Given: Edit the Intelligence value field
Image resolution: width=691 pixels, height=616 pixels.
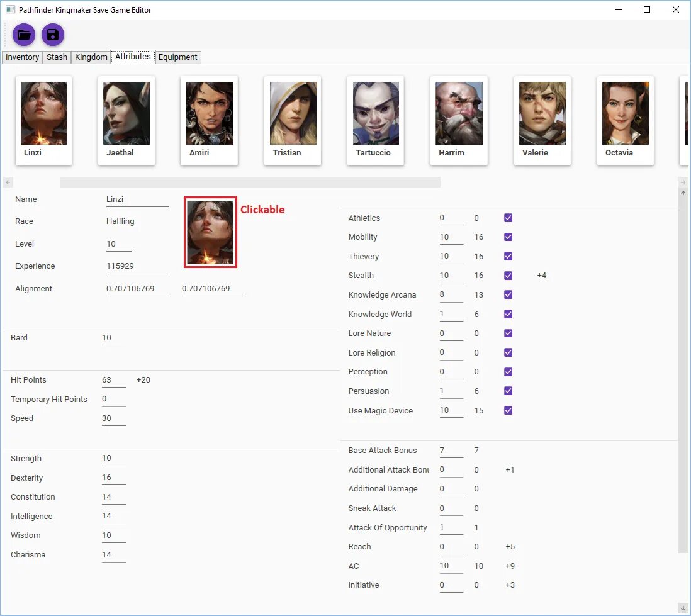Looking at the screenshot, I should [114, 516].
